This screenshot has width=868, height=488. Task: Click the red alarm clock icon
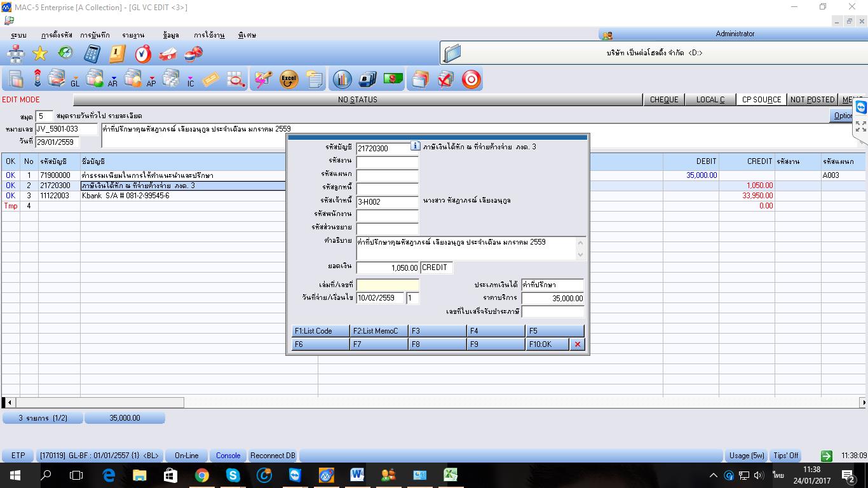143,54
